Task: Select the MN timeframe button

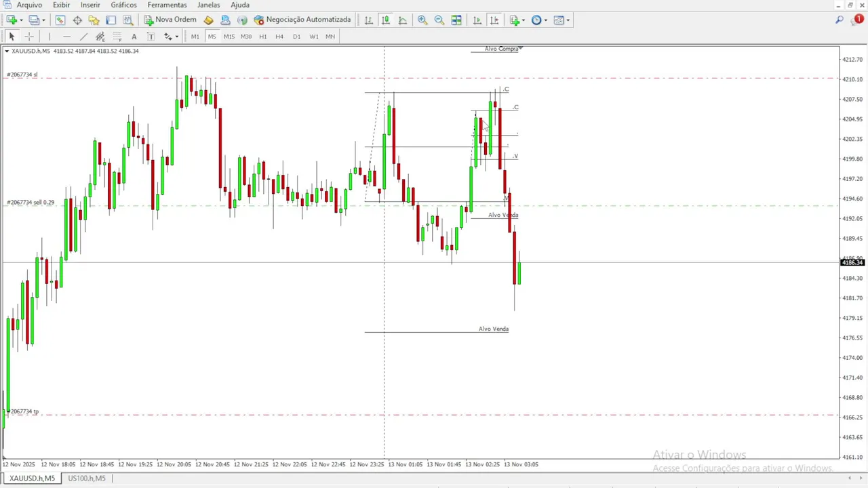Action: point(330,37)
